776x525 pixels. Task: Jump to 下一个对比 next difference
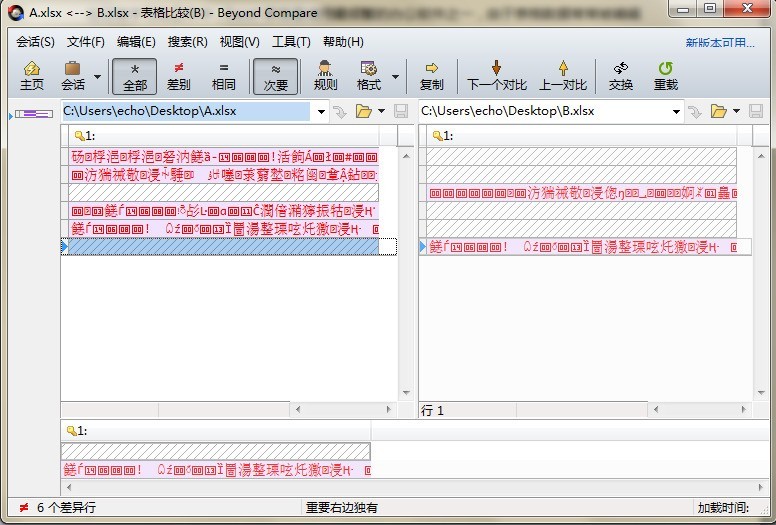(496, 76)
